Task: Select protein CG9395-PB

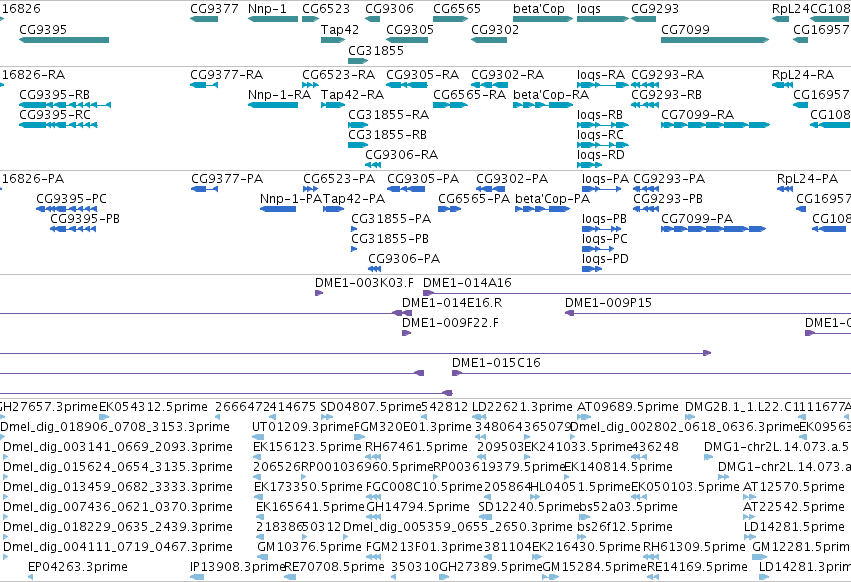Action: pyautogui.click(x=73, y=229)
